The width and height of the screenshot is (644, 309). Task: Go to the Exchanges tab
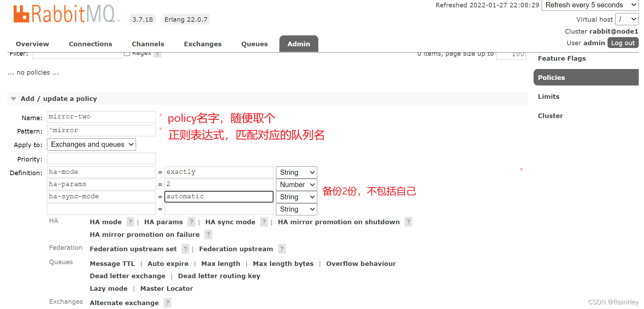pos(203,44)
